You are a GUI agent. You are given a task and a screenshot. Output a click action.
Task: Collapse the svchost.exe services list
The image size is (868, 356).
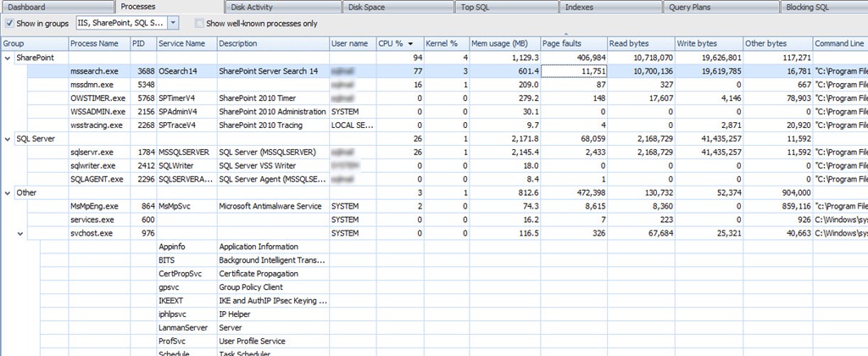click(20, 234)
